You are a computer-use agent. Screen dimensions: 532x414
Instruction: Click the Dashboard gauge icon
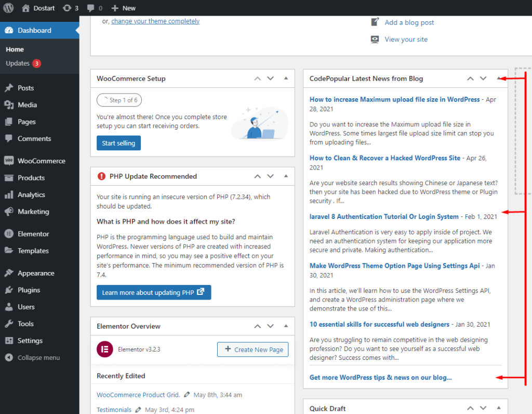click(9, 30)
